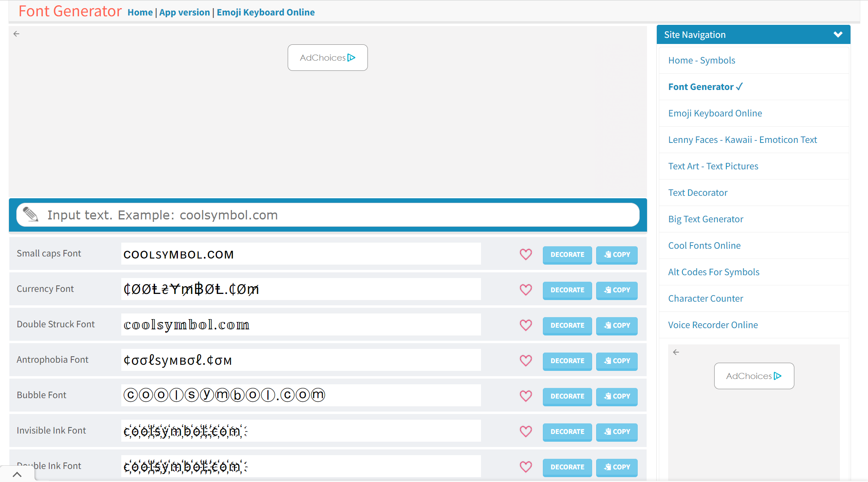This screenshot has width=868, height=482.
Task: Copy the Bubble Font text
Action: click(x=617, y=397)
